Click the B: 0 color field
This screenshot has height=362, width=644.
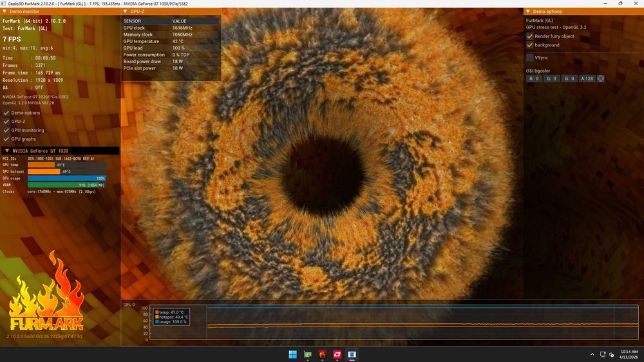tap(569, 79)
